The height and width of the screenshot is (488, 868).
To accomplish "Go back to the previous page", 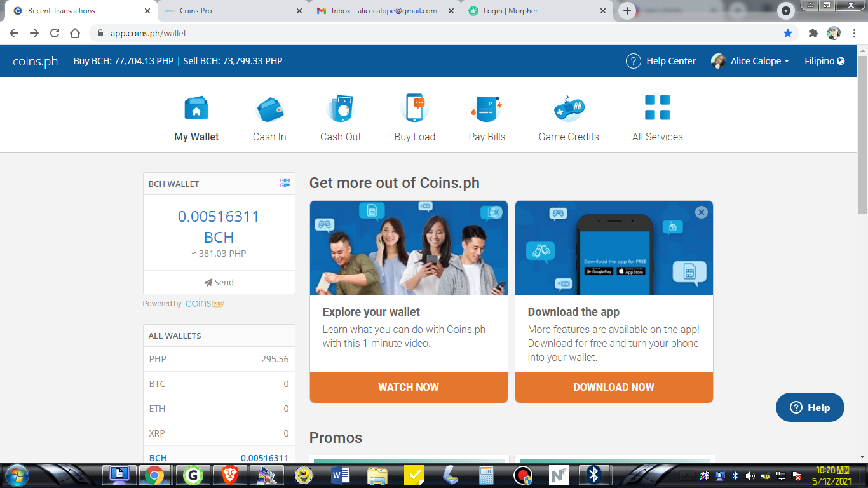I will coord(14,33).
